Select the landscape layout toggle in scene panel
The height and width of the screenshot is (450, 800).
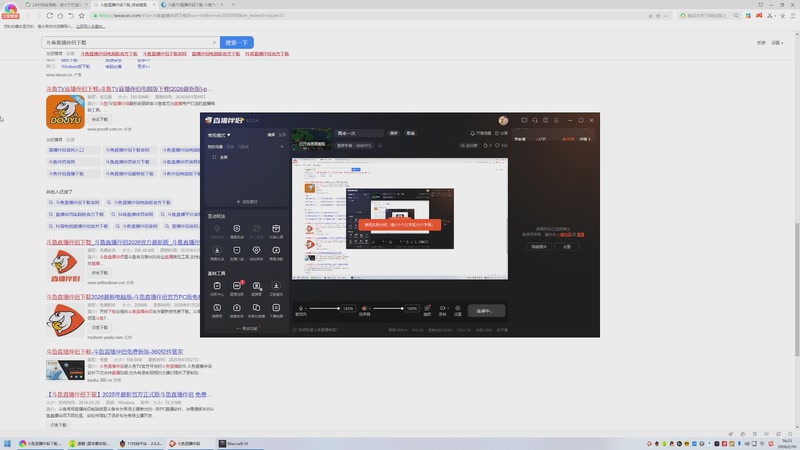pos(271,135)
